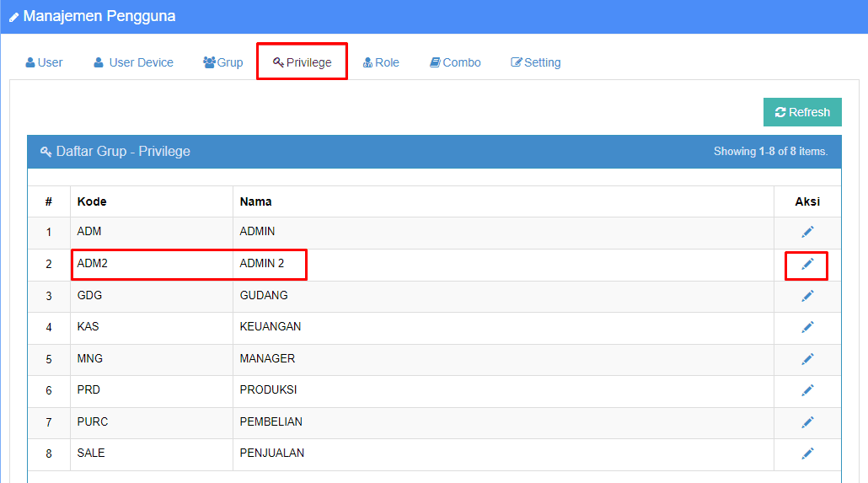Switch to the Combo tab

pyautogui.click(x=455, y=62)
